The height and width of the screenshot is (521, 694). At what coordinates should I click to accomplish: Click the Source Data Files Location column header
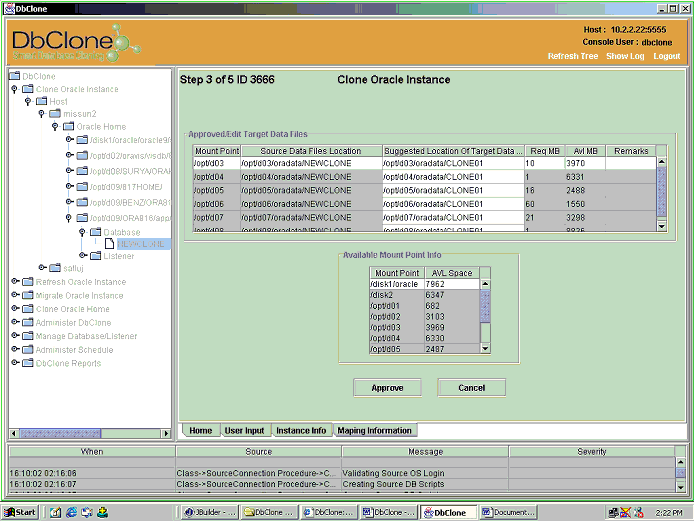point(311,151)
